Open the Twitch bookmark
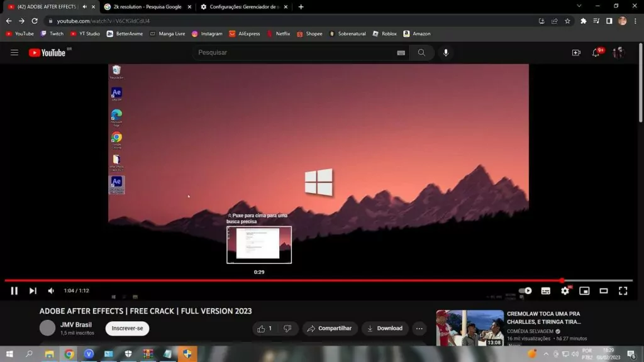644x362 pixels. [x=52, y=34]
